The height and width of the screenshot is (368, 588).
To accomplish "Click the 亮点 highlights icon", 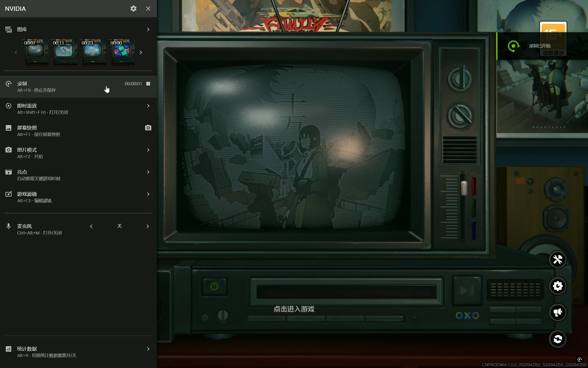I will (x=9, y=172).
